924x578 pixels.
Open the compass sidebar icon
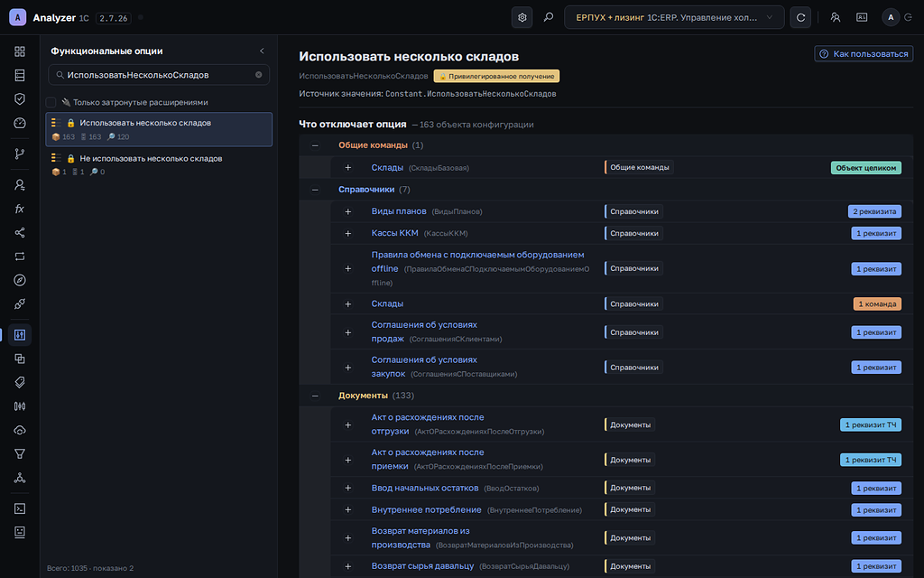[x=20, y=280]
